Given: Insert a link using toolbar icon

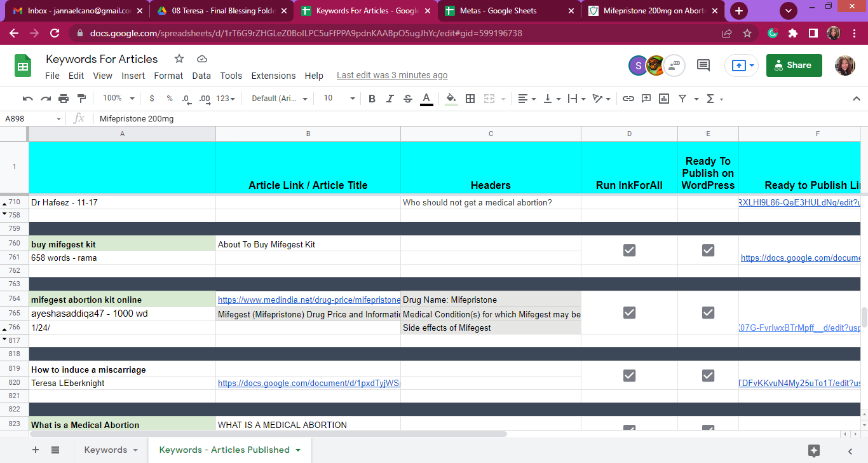Looking at the screenshot, I should pyautogui.click(x=628, y=99).
